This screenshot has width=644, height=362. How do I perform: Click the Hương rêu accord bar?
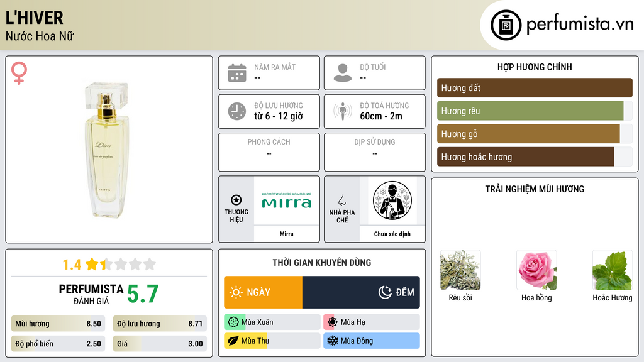tap(535, 111)
